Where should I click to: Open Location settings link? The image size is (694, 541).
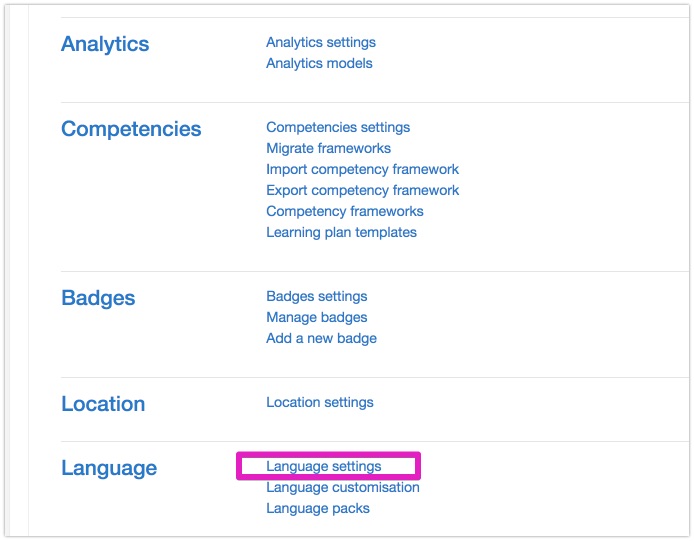320,402
